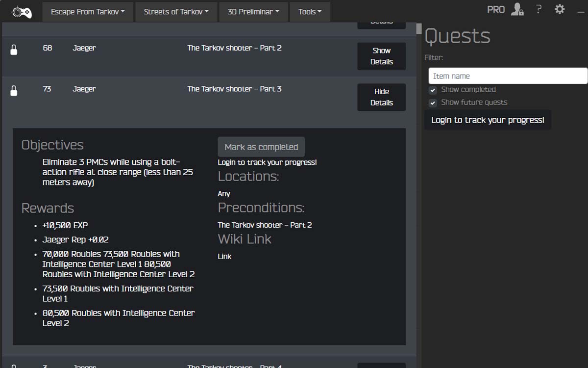Click Mark as completed button

pyautogui.click(x=261, y=147)
